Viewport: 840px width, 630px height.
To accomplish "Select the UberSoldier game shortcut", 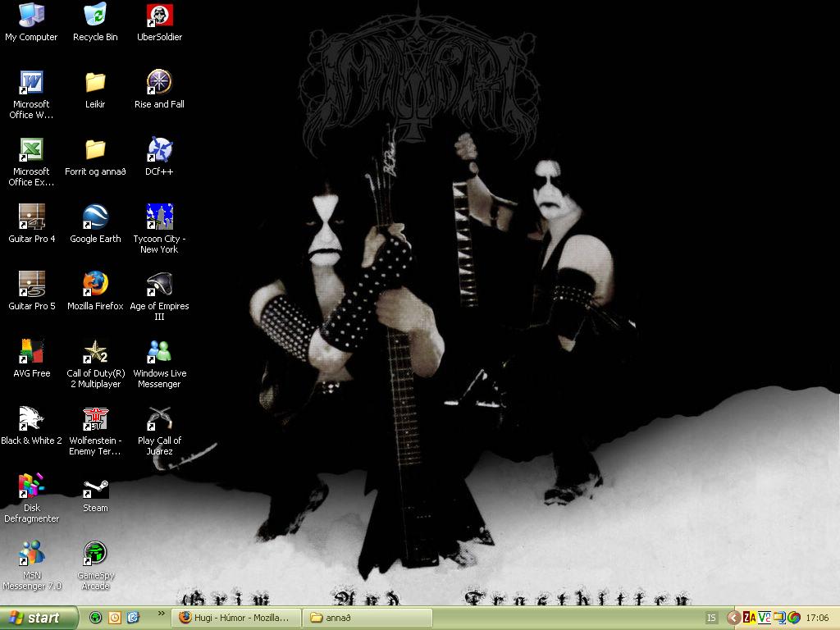I will [159, 22].
